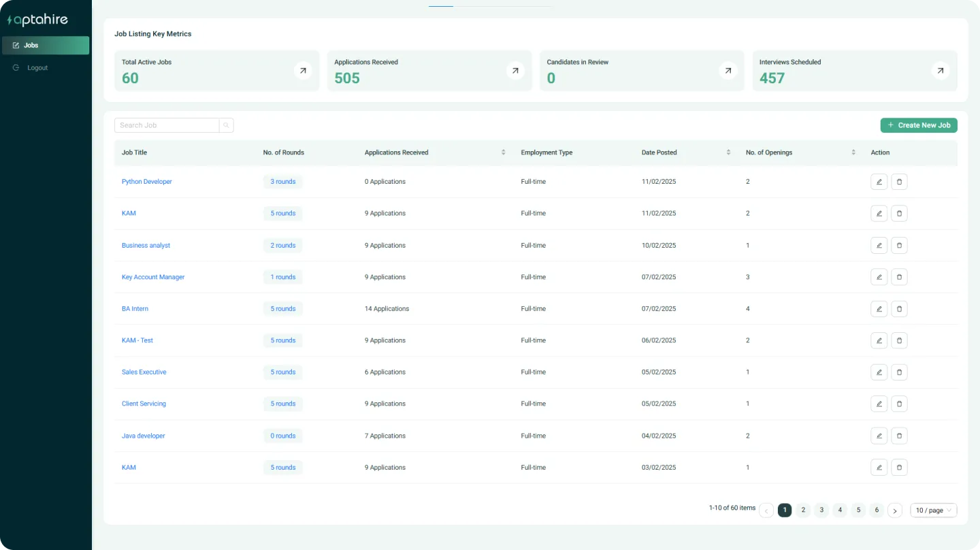
Task: Expand the 10 / page dropdown
Action: 933,511
